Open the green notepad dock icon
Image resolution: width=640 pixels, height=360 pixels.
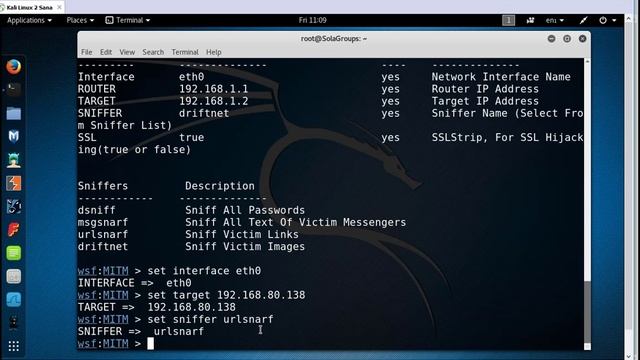[x=13, y=253]
